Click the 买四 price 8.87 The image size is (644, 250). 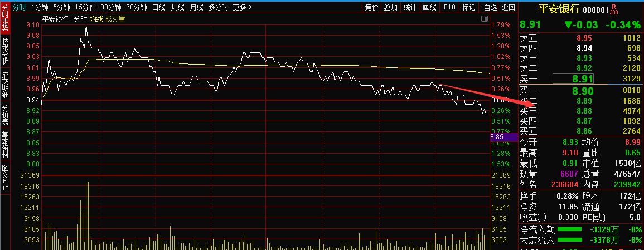coord(585,121)
